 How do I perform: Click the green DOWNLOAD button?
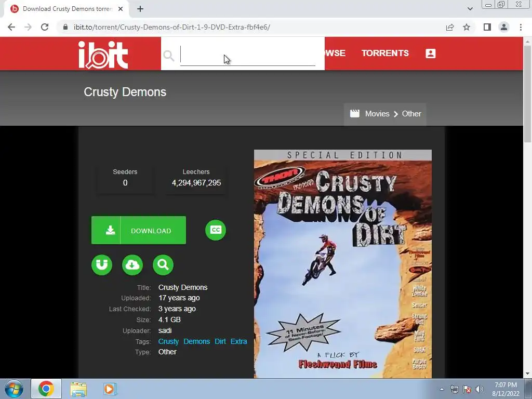pyautogui.click(x=138, y=230)
